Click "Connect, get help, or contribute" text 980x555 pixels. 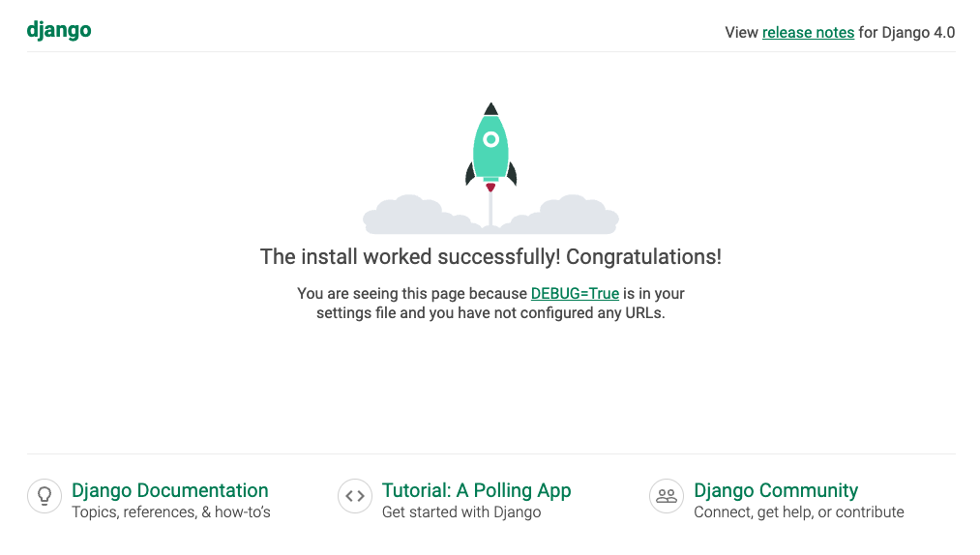[799, 512]
